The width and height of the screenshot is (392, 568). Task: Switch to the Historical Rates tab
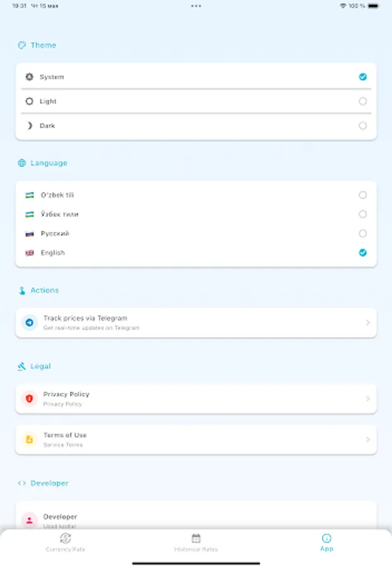[x=196, y=544]
